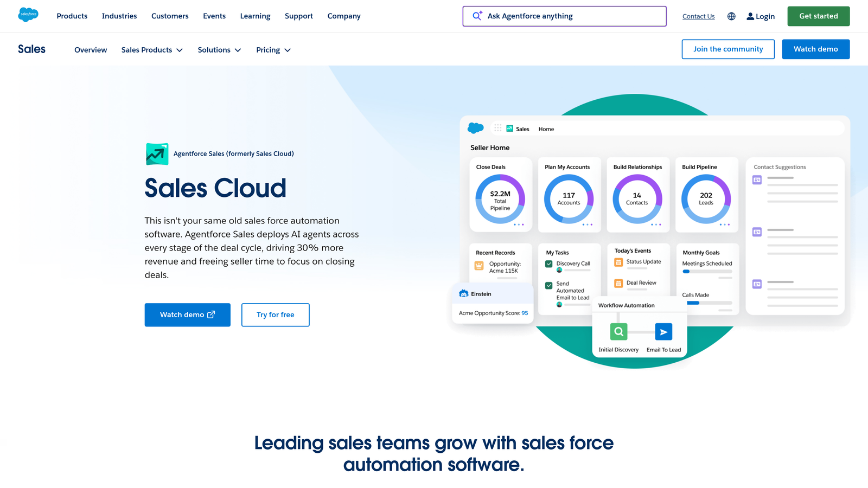Click the Salesforce cloud logo
868x488 pixels.
(x=28, y=15)
